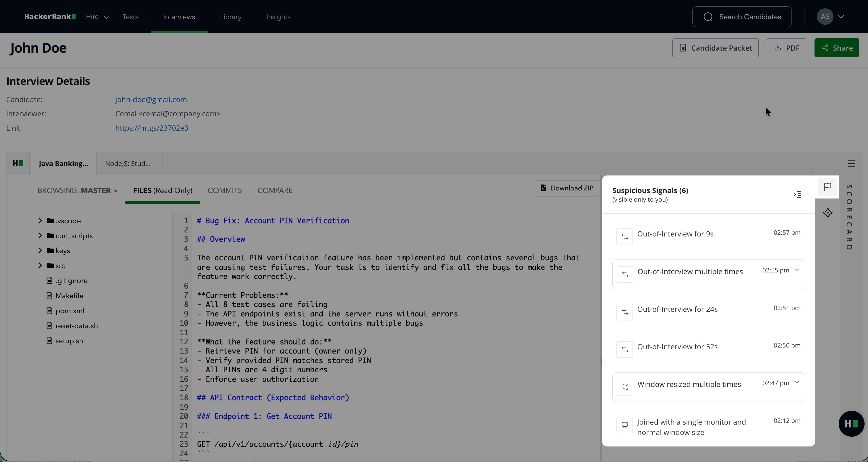Open the setup.sh script
This screenshot has width=868, height=462.
coord(69,341)
